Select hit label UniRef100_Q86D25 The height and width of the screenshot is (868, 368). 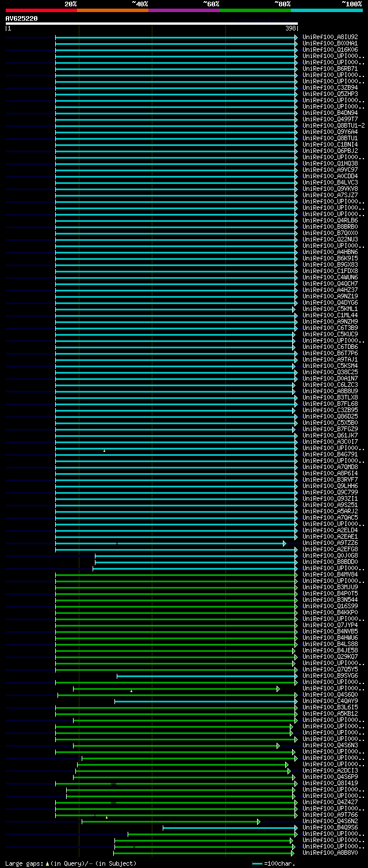click(x=330, y=417)
